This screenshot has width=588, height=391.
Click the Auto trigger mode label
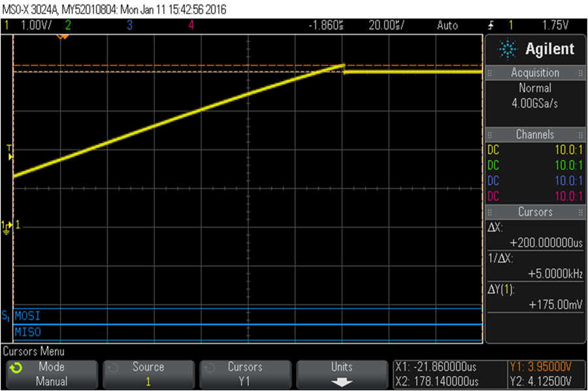[448, 25]
